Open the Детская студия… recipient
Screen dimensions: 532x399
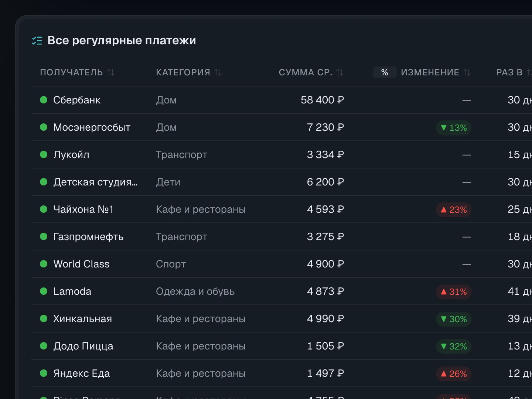click(x=95, y=182)
